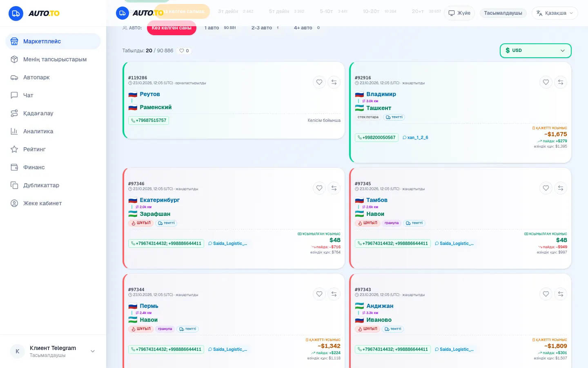
Task: Open Saida_Logistic_ link on order #97343
Action: (x=454, y=349)
